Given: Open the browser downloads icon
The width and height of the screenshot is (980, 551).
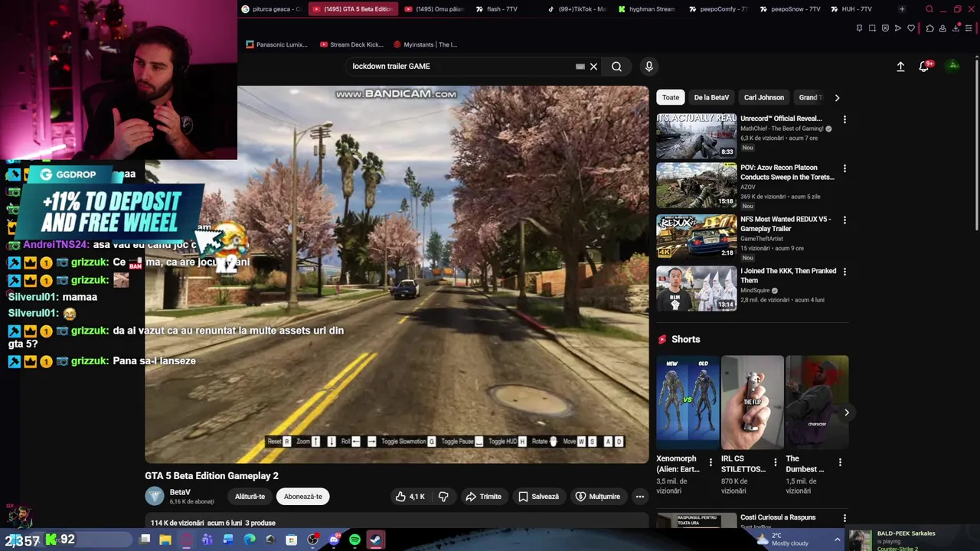Looking at the screenshot, I should coord(955,28).
